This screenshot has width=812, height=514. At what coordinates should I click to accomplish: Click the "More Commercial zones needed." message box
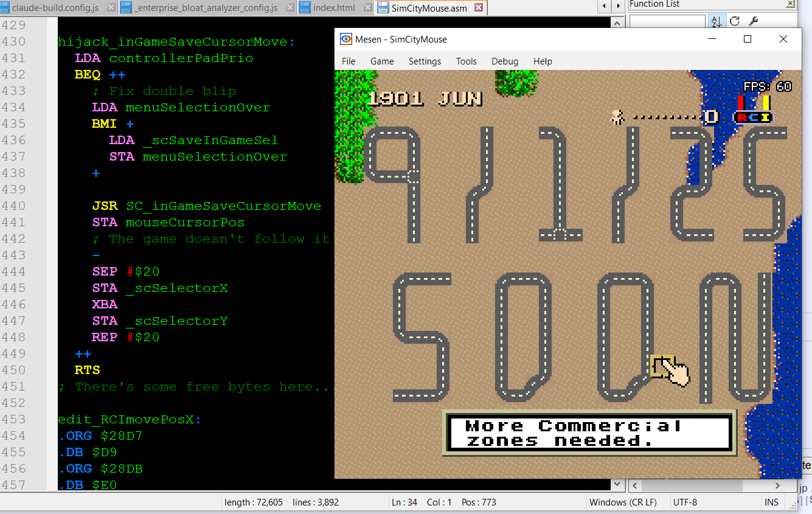click(x=589, y=432)
